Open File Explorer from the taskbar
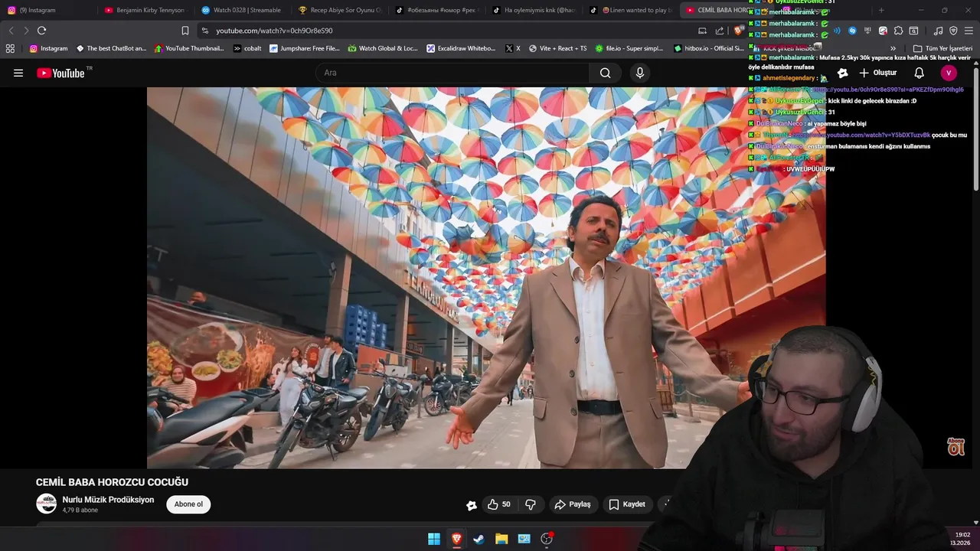This screenshot has width=980, height=551. tap(501, 539)
